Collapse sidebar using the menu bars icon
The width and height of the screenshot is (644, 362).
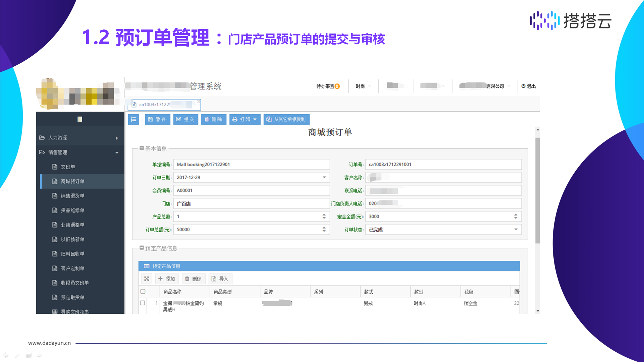coord(80,119)
